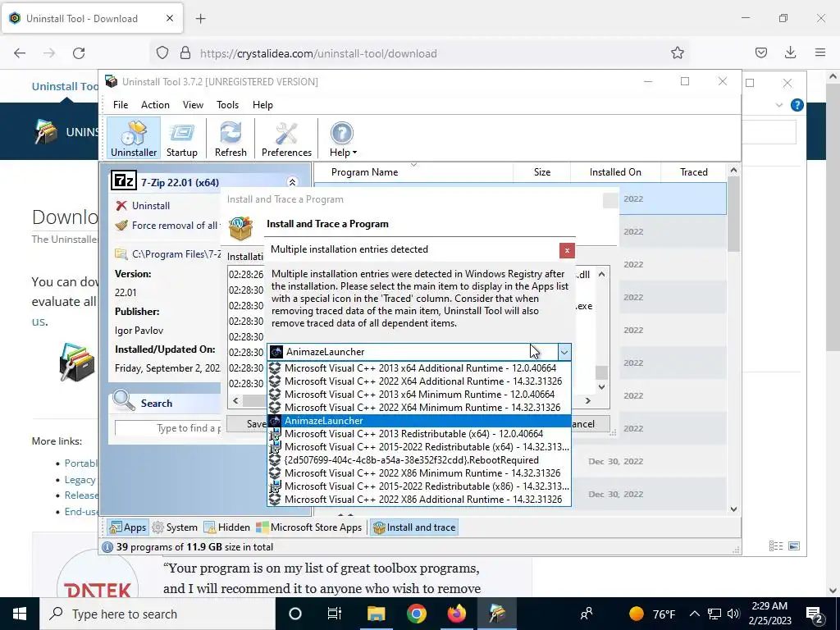Close the Uninstall Tool - Download tab
Viewport: 840px width, 630px height.
pyautogui.click(x=169, y=18)
